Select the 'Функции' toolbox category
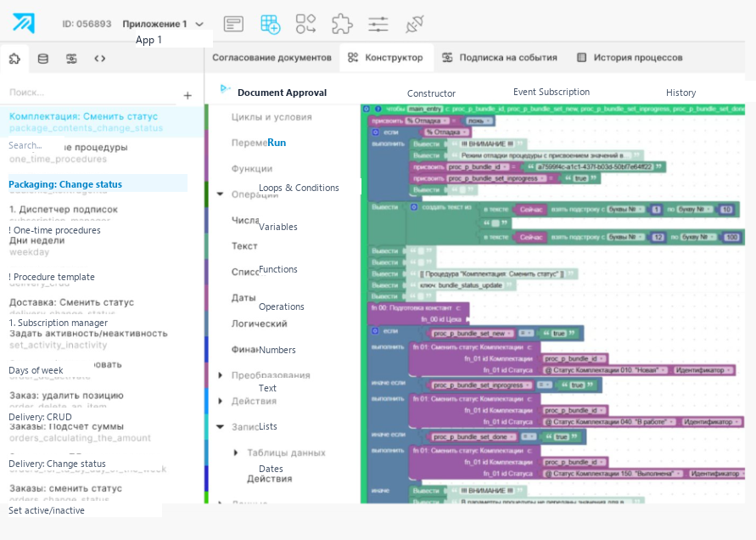This screenshot has height=540, width=756. pos(252,168)
